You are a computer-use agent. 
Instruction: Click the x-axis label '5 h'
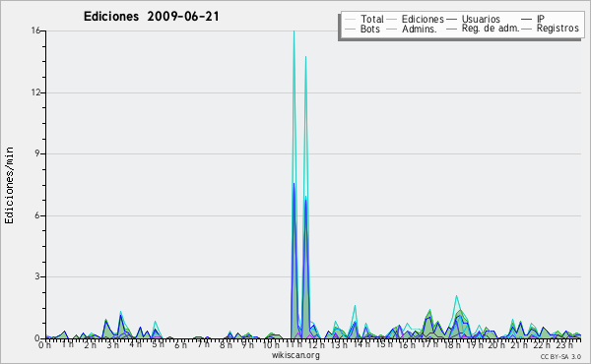coord(158,344)
